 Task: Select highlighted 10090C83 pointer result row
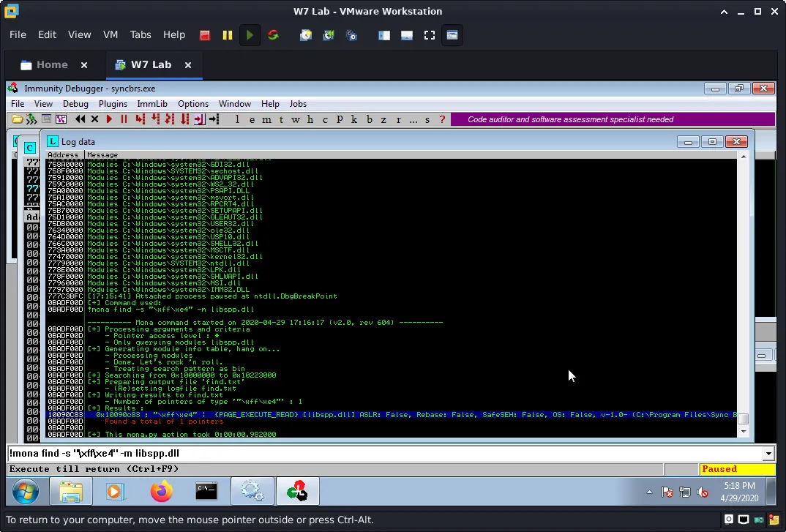pos(392,415)
